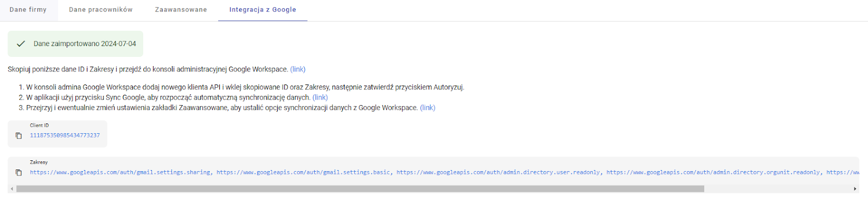Image resolution: width=868 pixels, height=208 pixels.
Task: Select the Integracja z Google tab
Action: point(263,10)
